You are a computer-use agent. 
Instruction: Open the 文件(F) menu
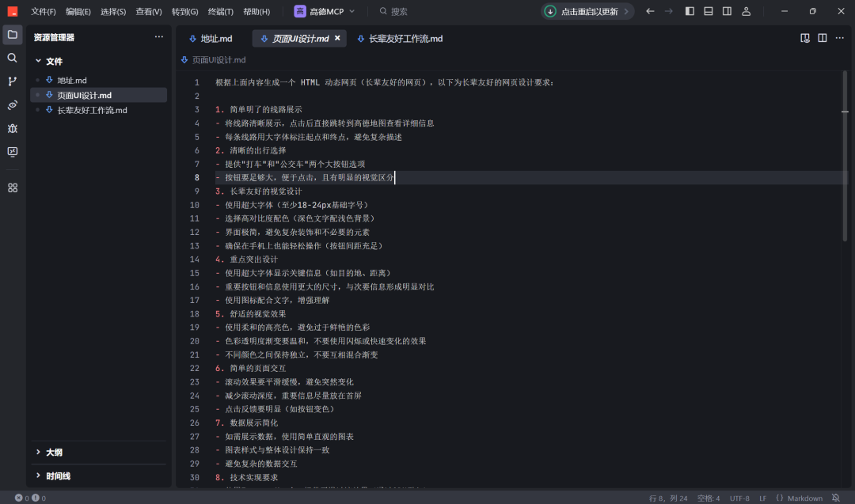tap(44, 11)
